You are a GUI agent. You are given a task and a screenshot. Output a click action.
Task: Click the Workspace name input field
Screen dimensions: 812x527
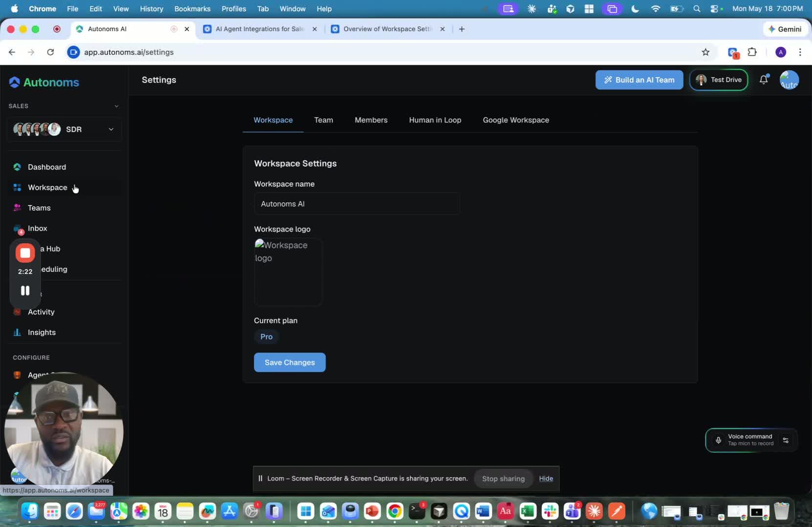(357, 204)
